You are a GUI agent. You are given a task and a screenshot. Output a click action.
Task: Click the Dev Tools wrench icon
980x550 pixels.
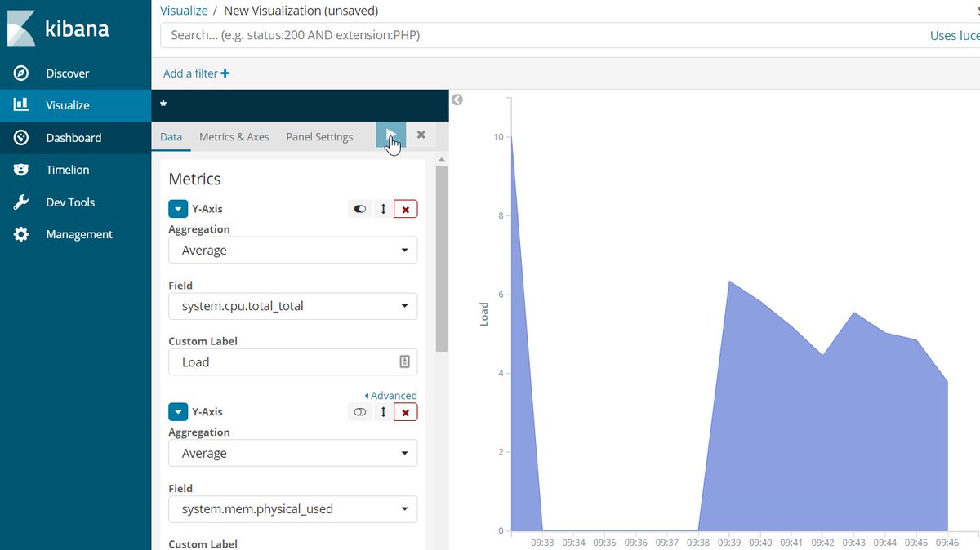(x=21, y=202)
